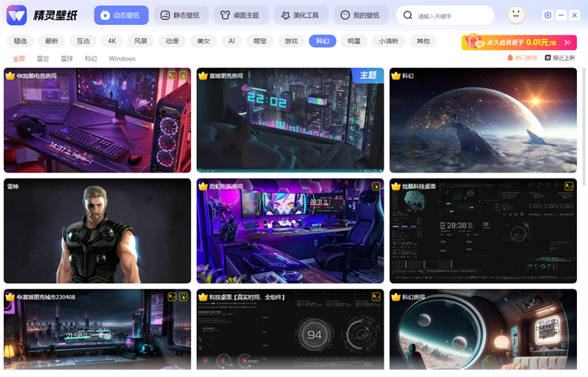Screen dimensions: 588x377
Task: Open the 科幻房间 wallpaper thumbnail
Action: (483, 329)
